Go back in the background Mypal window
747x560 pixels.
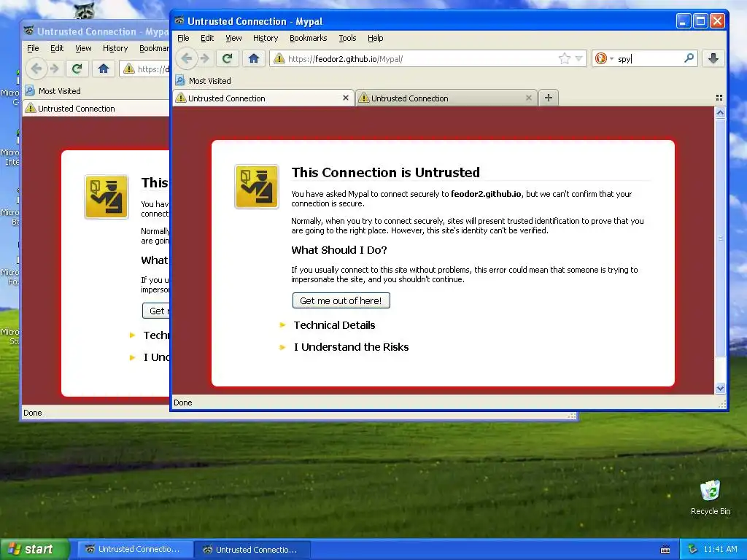point(36,69)
